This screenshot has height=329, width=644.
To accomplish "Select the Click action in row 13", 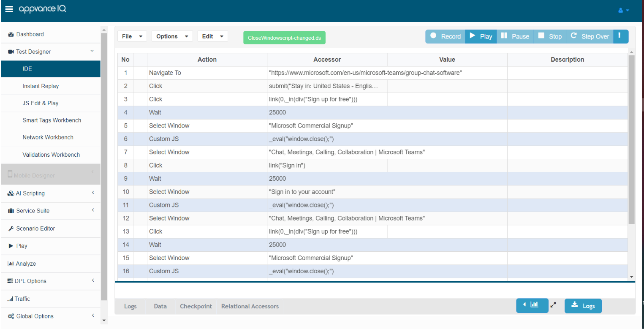I will coord(207,231).
